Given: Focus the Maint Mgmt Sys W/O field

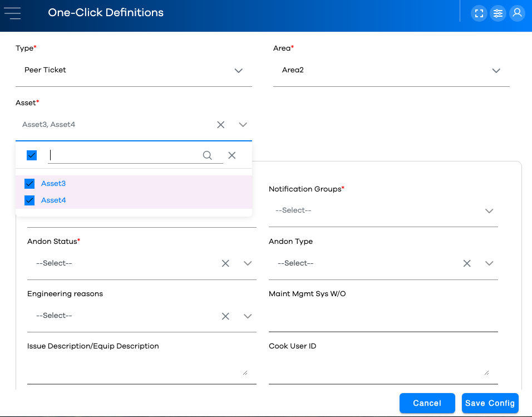Looking at the screenshot, I should [383, 316].
